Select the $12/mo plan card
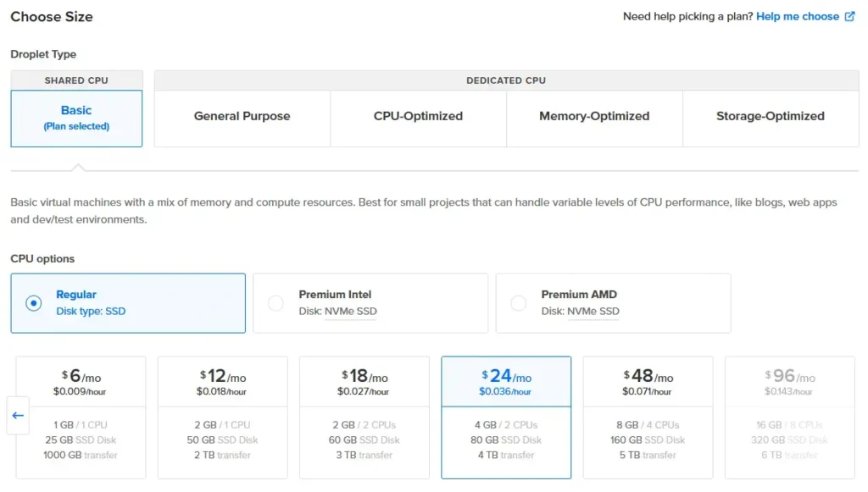868x492 pixels. pos(222,417)
